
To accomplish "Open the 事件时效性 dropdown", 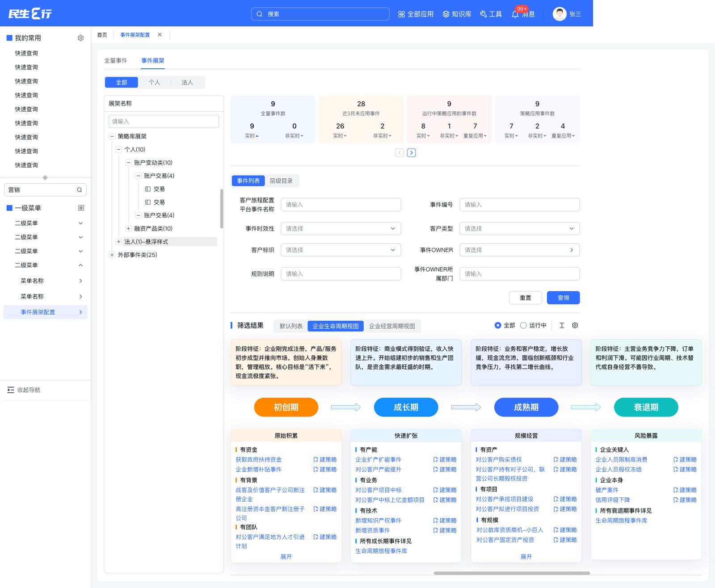I will pos(341,228).
